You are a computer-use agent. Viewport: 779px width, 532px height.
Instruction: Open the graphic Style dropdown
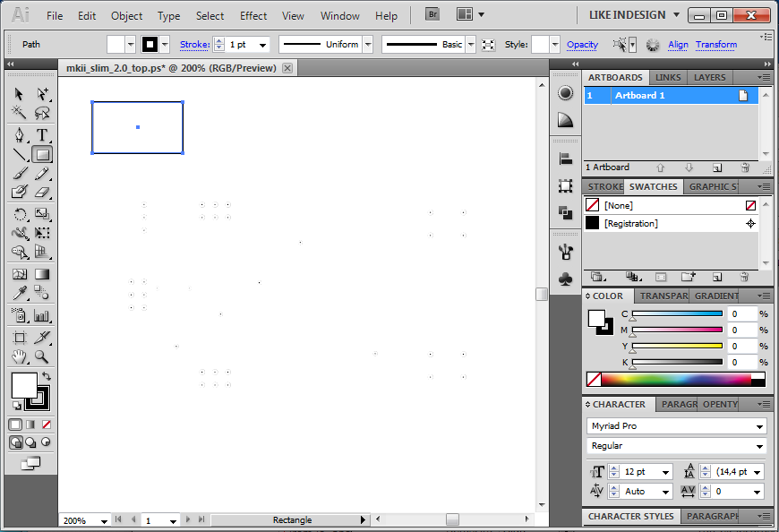[555, 45]
